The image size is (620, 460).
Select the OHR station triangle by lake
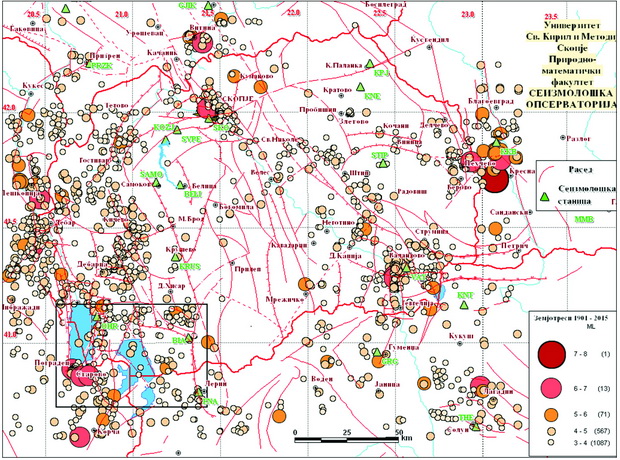pos(97,317)
